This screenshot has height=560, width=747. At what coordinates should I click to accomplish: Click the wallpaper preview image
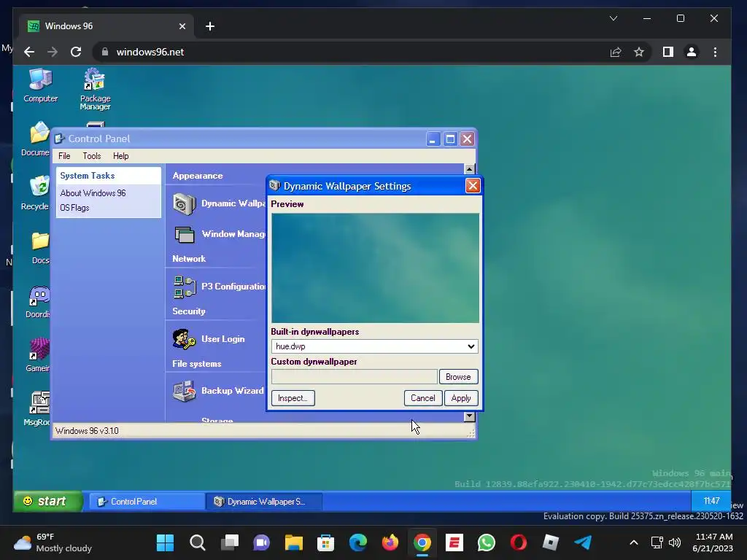376,268
